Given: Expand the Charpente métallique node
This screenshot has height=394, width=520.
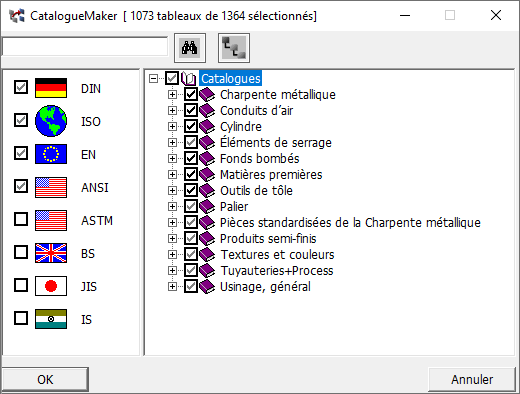Looking at the screenshot, I should click(x=172, y=95).
